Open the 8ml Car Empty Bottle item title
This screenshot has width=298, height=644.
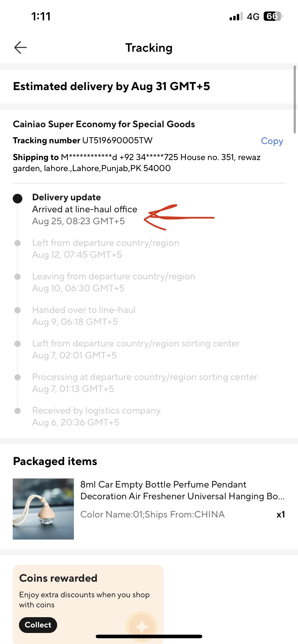[x=183, y=490]
